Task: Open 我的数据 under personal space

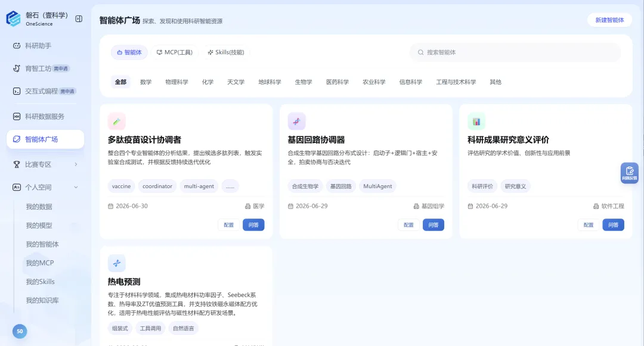Action: click(x=39, y=207)
